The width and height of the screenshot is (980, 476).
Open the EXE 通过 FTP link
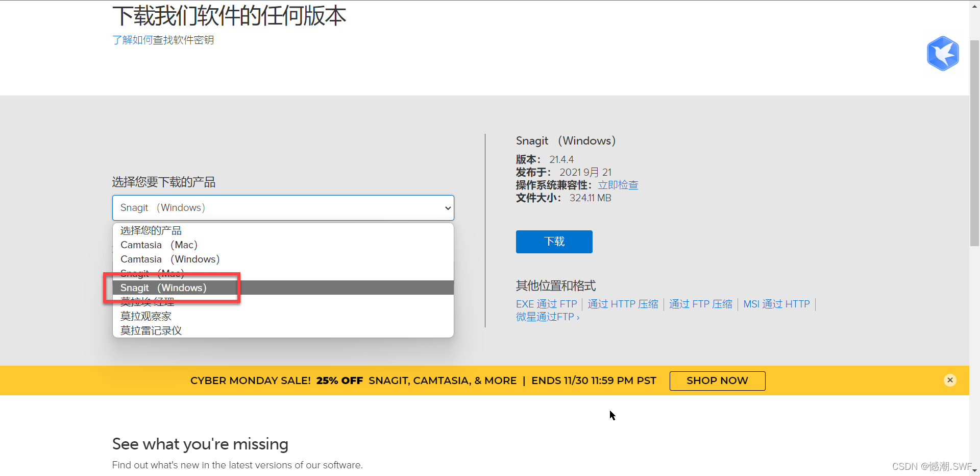[546, 304]
